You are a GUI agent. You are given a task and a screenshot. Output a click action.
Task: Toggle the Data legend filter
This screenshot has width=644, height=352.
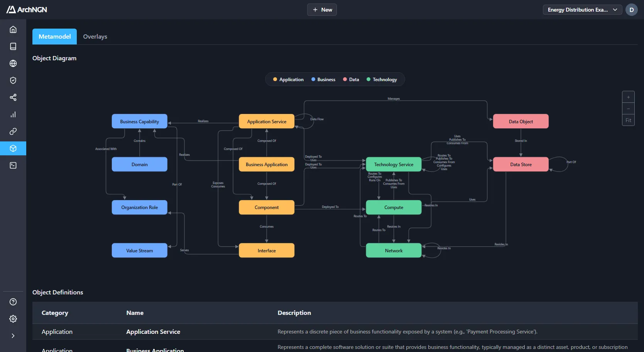coord(351,80)
